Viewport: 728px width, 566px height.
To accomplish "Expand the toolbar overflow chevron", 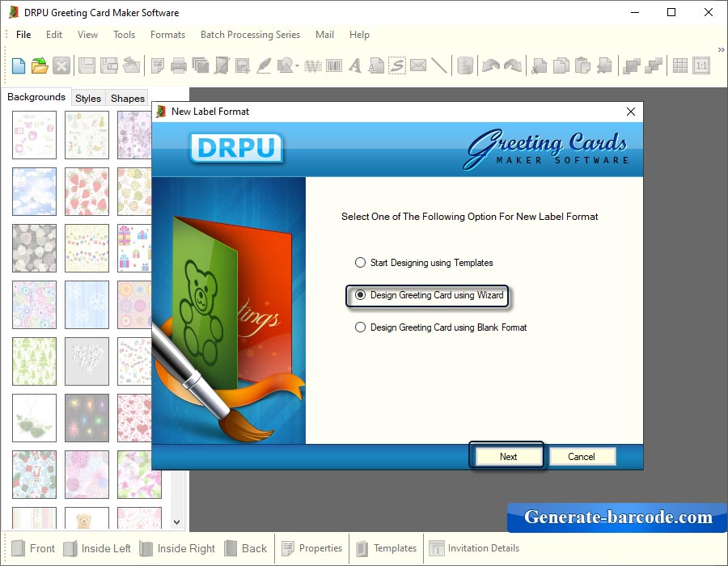I will pos(721,49).
